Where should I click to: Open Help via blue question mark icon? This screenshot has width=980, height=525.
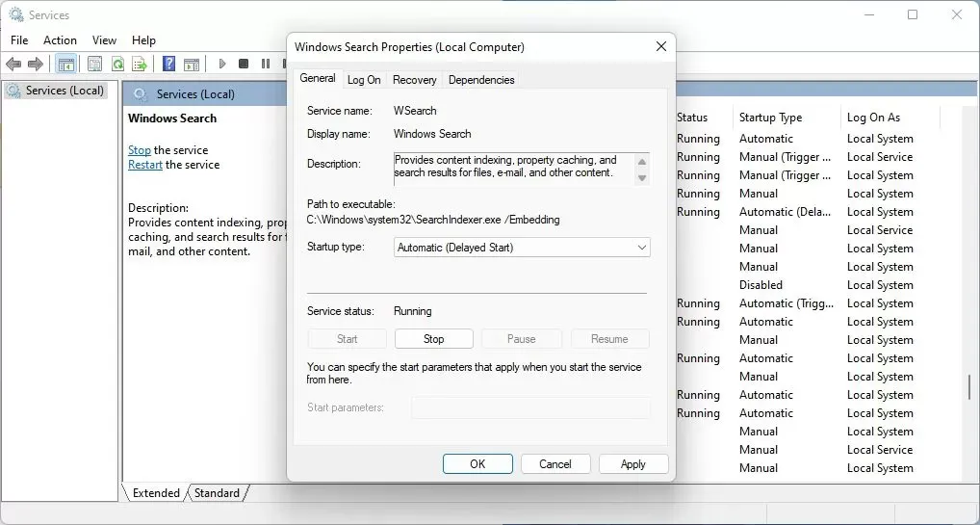(x=168, y=64)
